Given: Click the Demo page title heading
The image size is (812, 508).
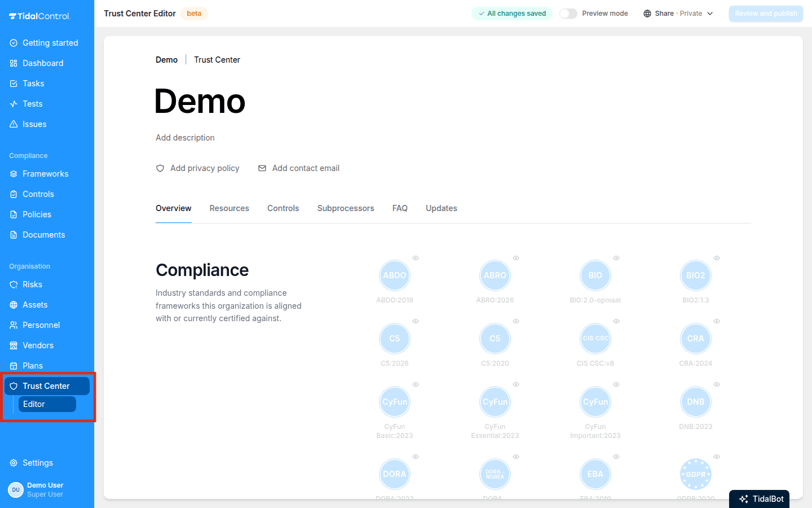Looking at the screenshot, I should pyautogui.click(x=200, y=102).
